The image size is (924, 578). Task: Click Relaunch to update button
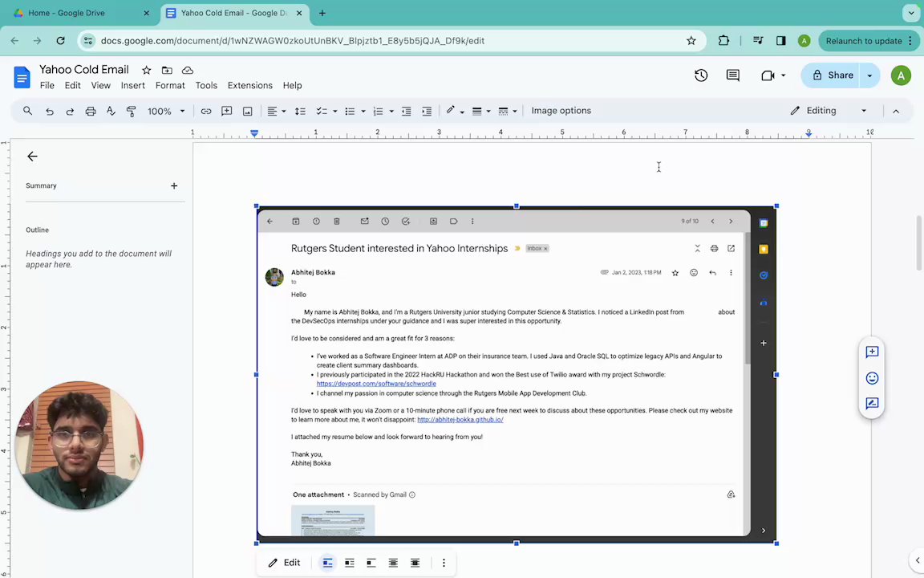(x=868, y=41)
